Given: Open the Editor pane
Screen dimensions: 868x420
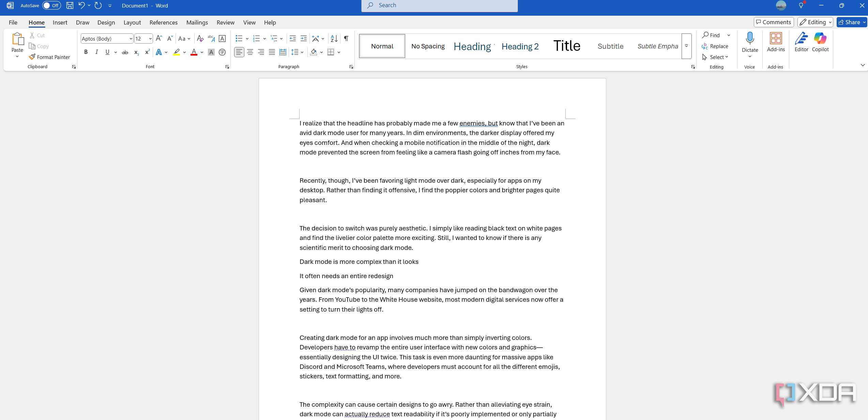Looking at the screenshot, I should pos(801,42).
